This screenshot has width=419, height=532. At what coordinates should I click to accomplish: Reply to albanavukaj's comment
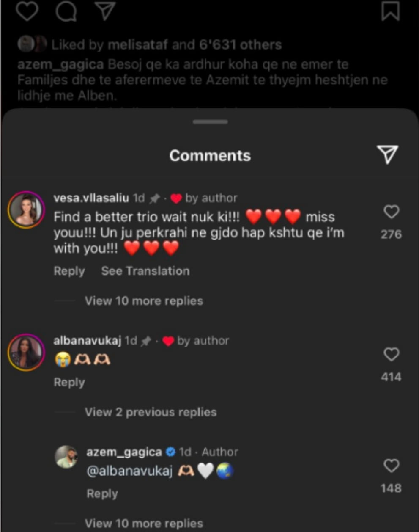coord(69,383)
